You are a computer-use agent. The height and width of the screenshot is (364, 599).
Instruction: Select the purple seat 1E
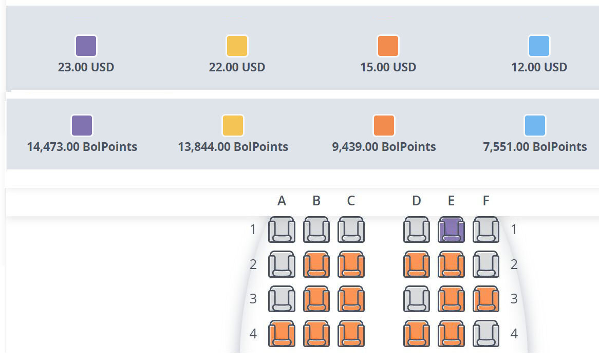[451, 229]
